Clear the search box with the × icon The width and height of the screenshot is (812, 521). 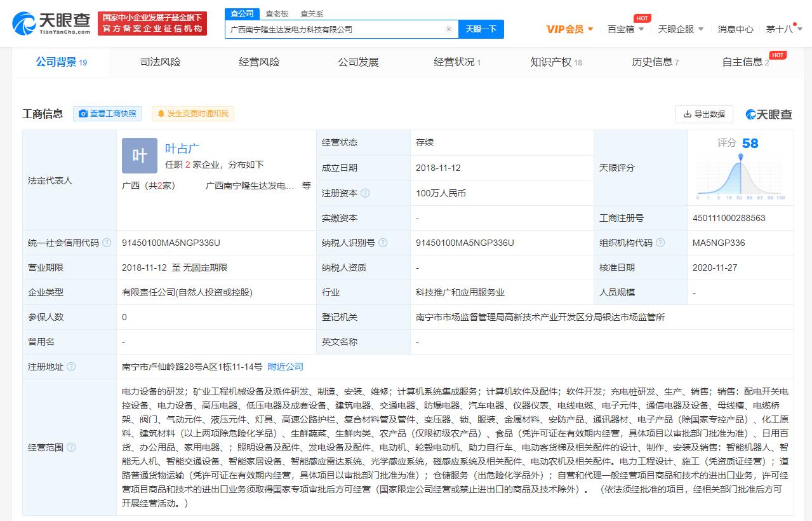pos(449,29)
